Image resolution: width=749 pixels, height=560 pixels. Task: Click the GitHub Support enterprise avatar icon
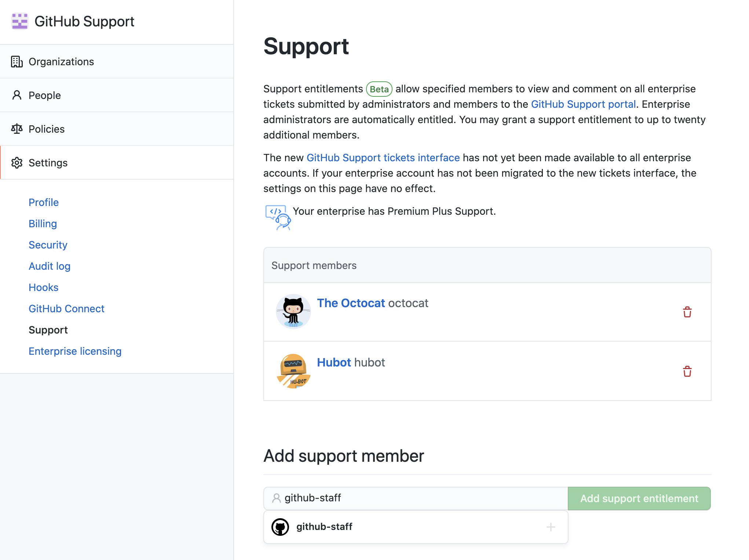tap(20, 21)
